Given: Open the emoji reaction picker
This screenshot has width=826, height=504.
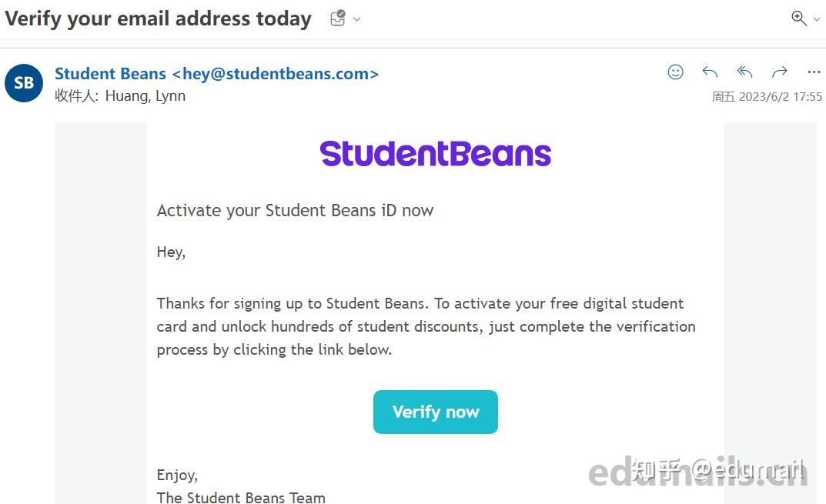Looking at the screenshot, I should (675, 72).
